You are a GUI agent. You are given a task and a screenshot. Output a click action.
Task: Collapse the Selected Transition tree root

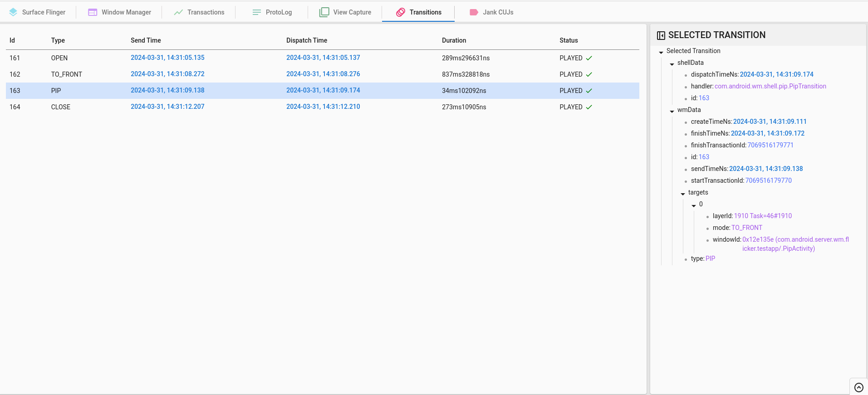[x=661, y=52]
